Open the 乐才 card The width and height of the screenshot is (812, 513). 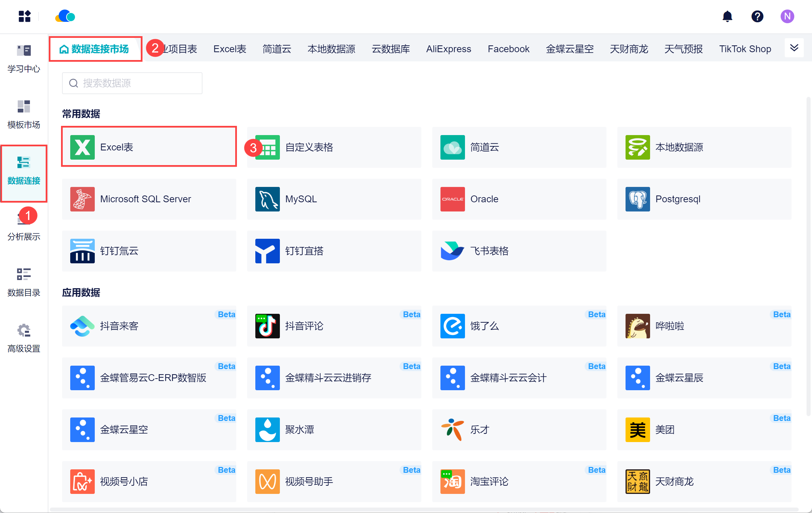point(519,429)
